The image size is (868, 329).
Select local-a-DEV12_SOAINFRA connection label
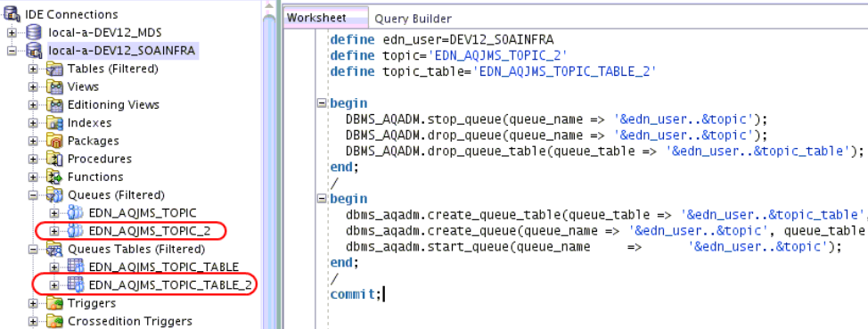[122, 51]
